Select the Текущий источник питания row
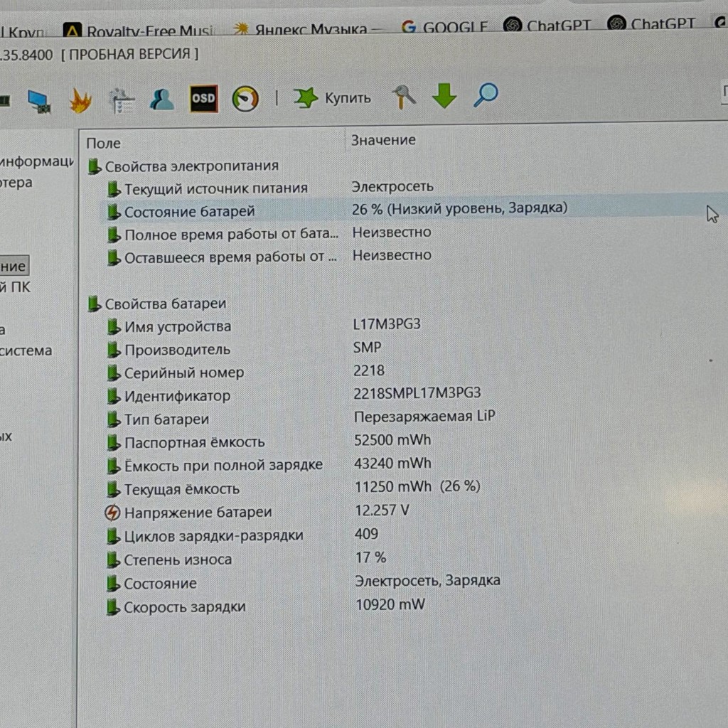728x728 pixels. tap(271, 188)
